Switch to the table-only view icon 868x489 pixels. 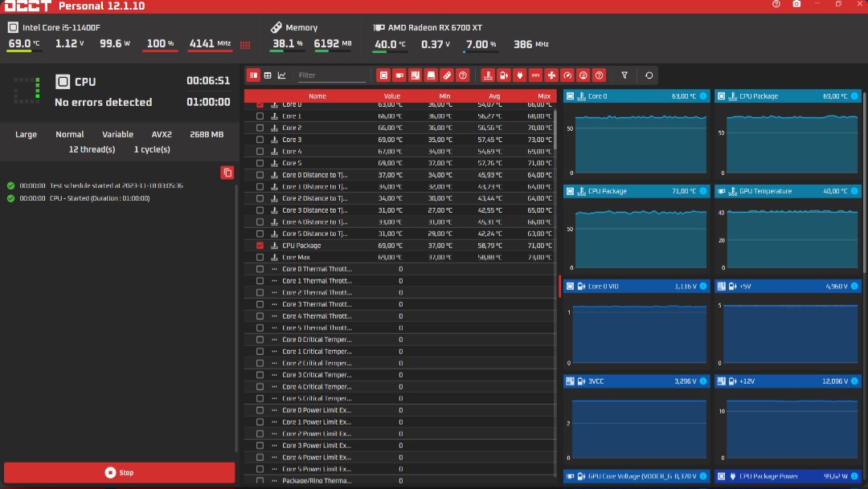268,75
